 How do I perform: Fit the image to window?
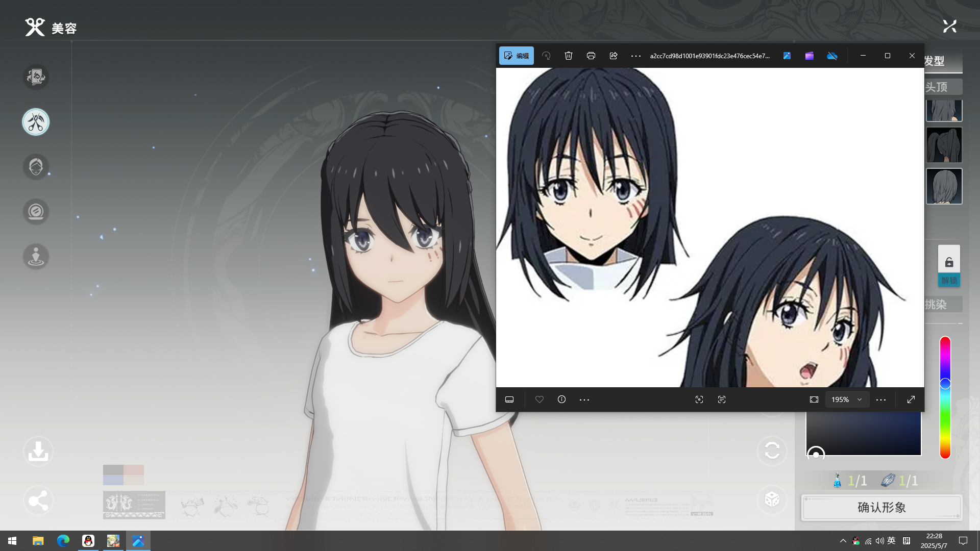[x=814, y=399]
